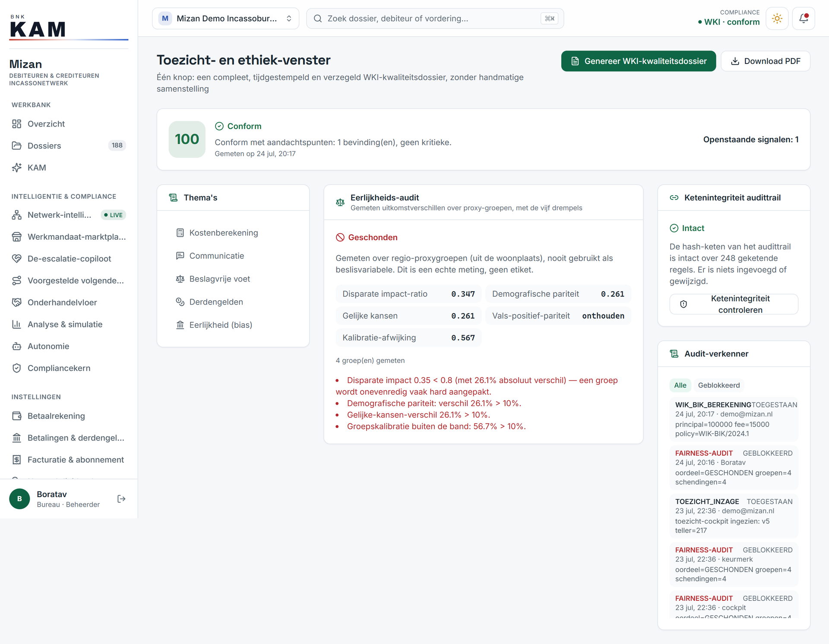
Task: Open Betaalrekening wallet item
Action: click(x=69, y=416)
